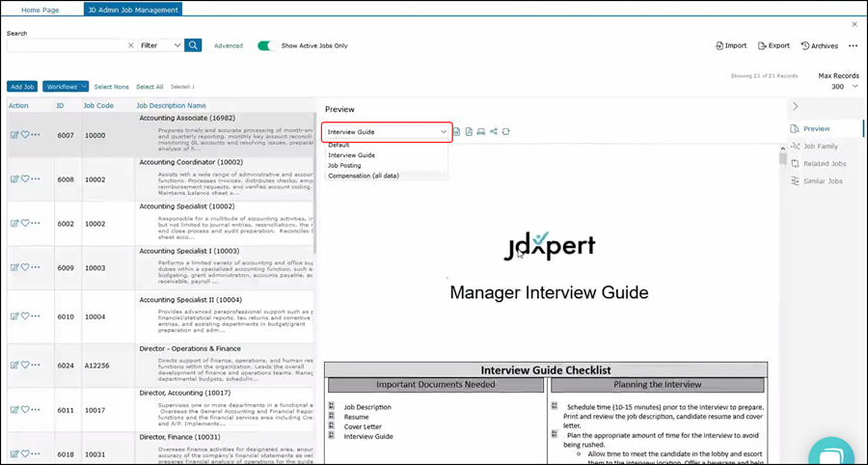Clear the search box with the X icon
Screen dimensions: 868x465
click(x=131, y=45)
